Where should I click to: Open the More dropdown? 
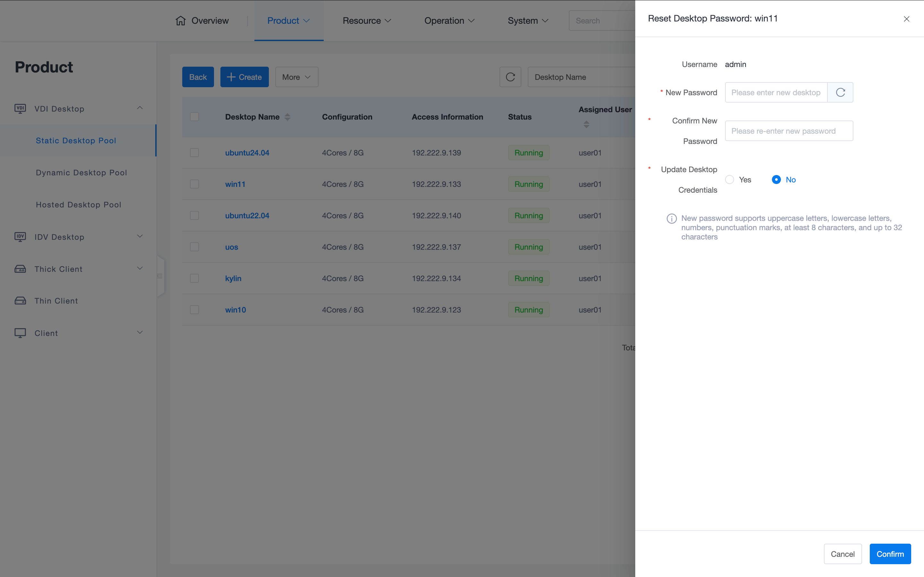click(296, 77)
